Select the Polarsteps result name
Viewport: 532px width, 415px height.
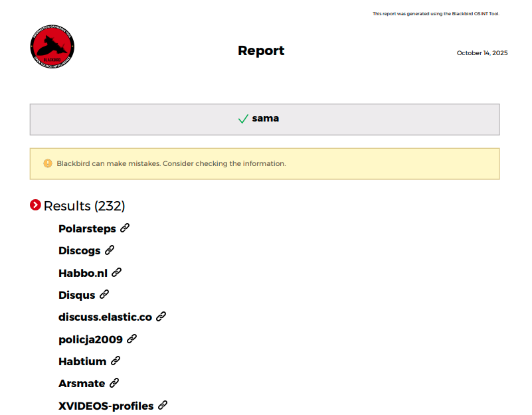tap(87, 229)
